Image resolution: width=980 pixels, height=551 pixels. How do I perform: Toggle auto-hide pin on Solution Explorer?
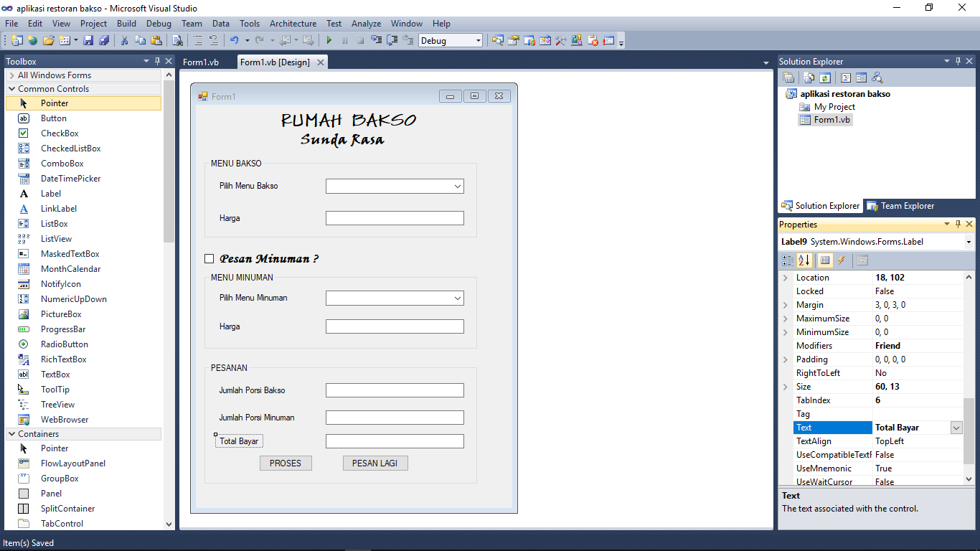pyautogui.click(x=958, y=61)
